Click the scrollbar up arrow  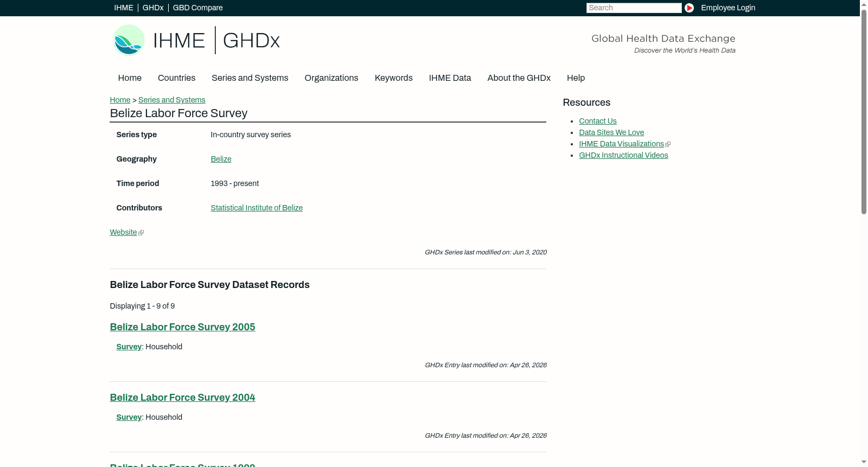864,4
